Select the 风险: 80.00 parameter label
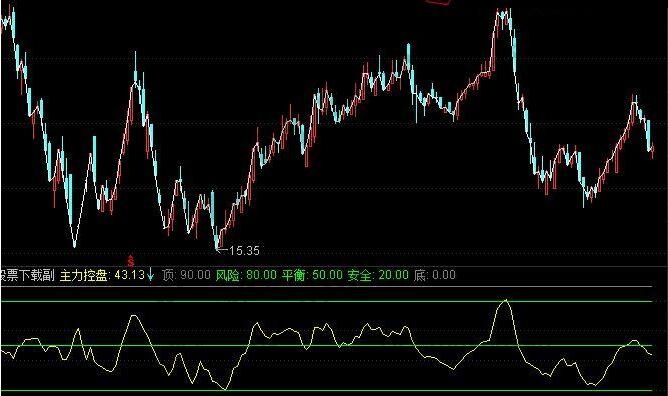This screenshot has height=396, width=668. (246, 275)
